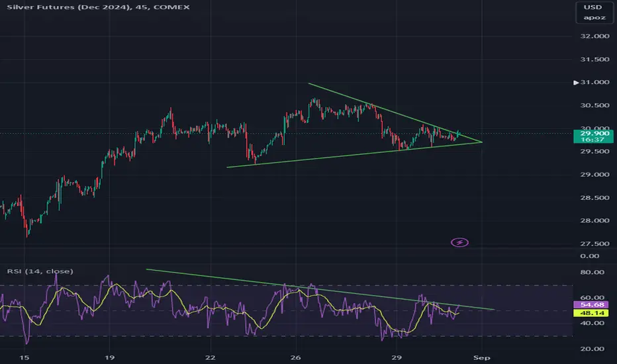Select the descending RSI trendline
617x364 pixels.
click(x=320, y=290)
